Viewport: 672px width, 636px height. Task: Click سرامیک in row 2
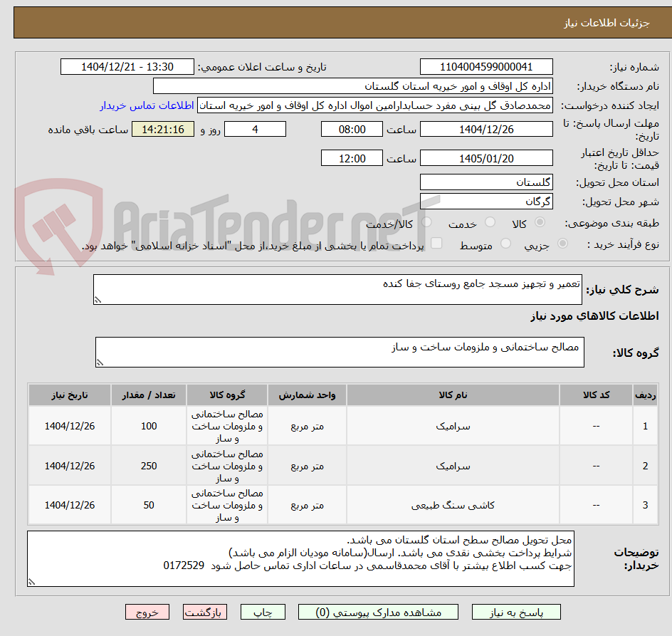pos(453,466)
